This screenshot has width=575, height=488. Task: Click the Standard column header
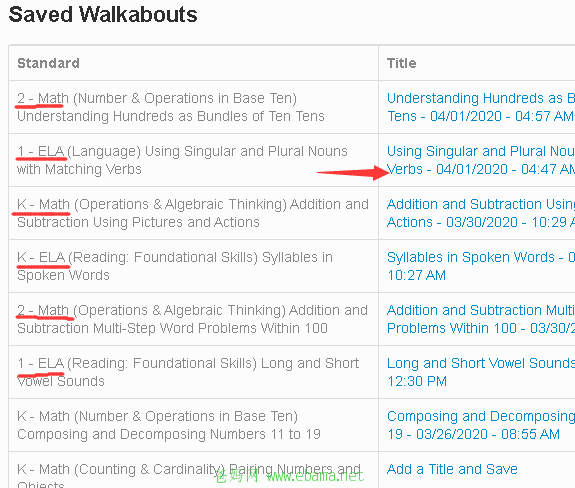coord(48,63)
